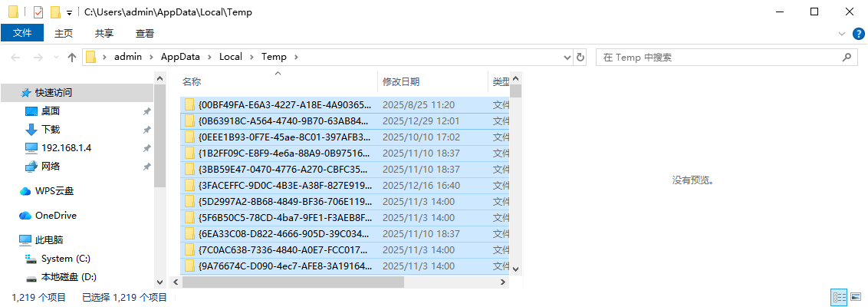
Task: Click folder icon of {6EA33C08-D822-4666...
Action: click(190, 233)
